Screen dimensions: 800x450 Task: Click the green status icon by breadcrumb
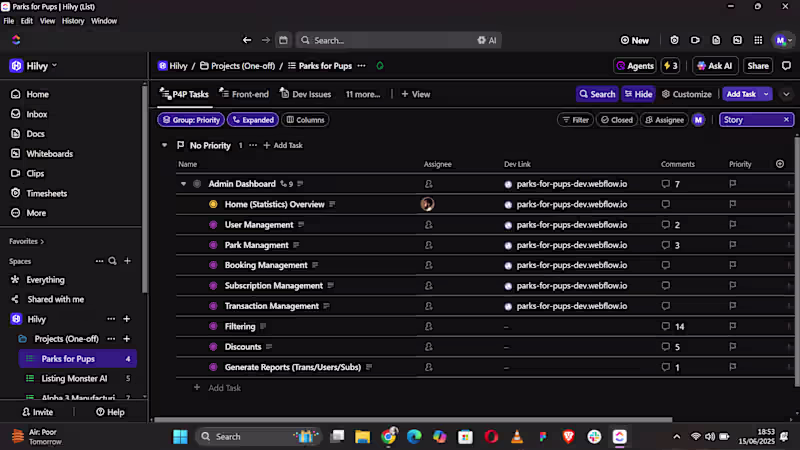pyautogui.click(x=380, y=66)
